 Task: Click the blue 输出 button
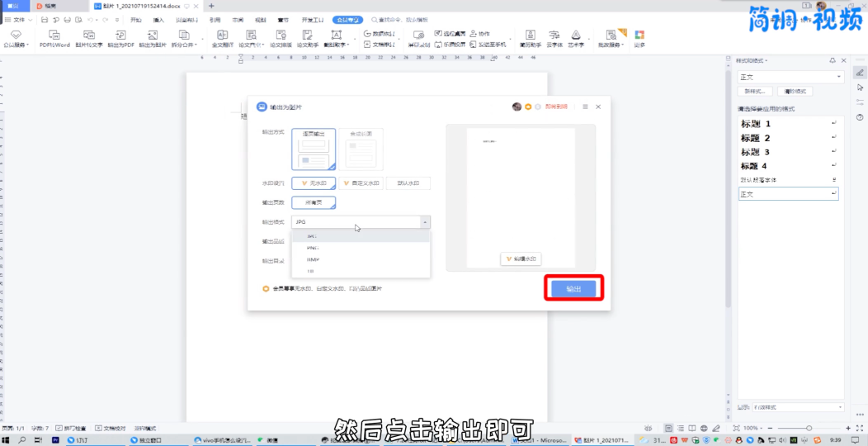573,288
